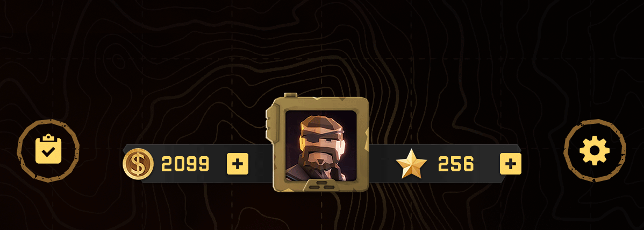Image resolution: width=644 pixels, height=230 pixels.
Task: Add stars with plus beside 256
Action: [511, 164]
